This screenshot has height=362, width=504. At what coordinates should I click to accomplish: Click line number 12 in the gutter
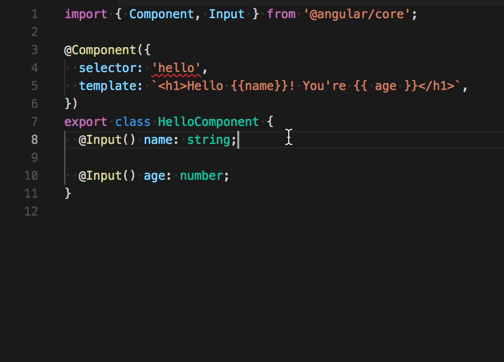[x=31, y=212]
